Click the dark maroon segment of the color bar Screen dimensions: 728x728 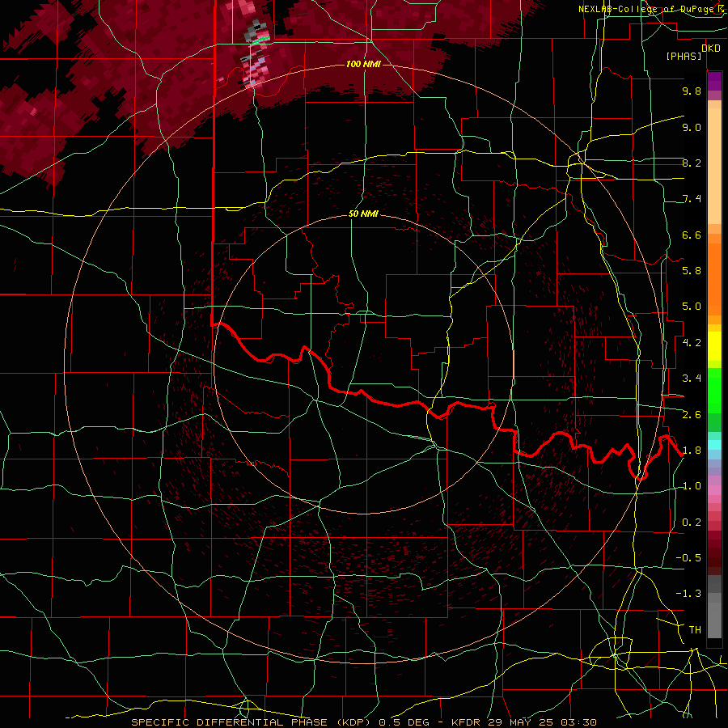(x=714, y=550)
